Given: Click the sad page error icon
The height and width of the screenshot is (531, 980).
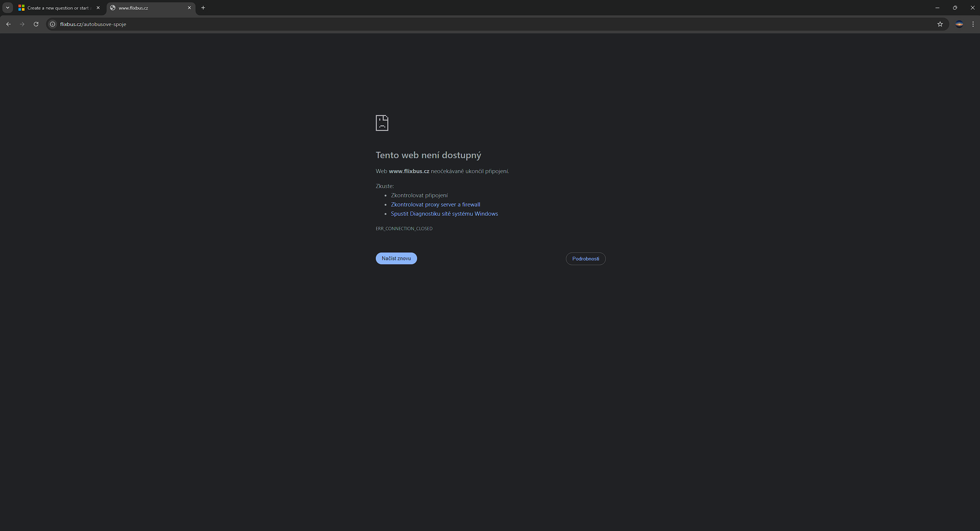Looking at the screenshot, I should 382,123.
